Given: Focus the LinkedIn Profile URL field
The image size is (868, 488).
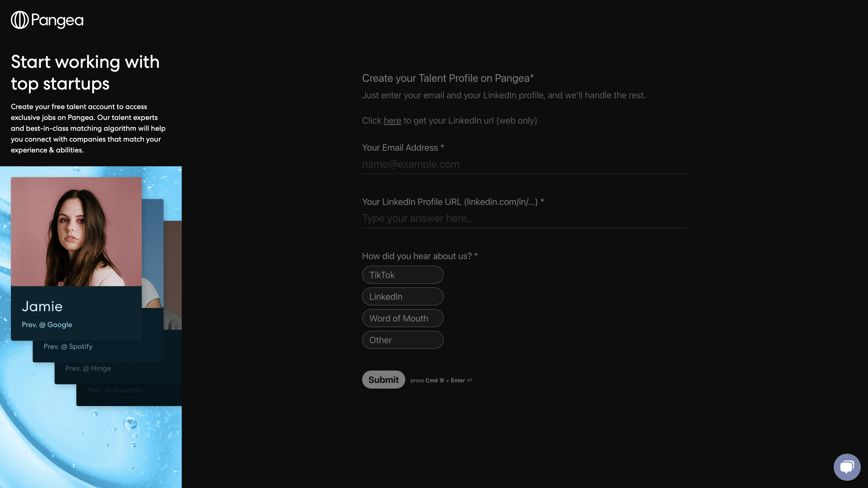Looking at the screenshot, I should tap(524, 219).
